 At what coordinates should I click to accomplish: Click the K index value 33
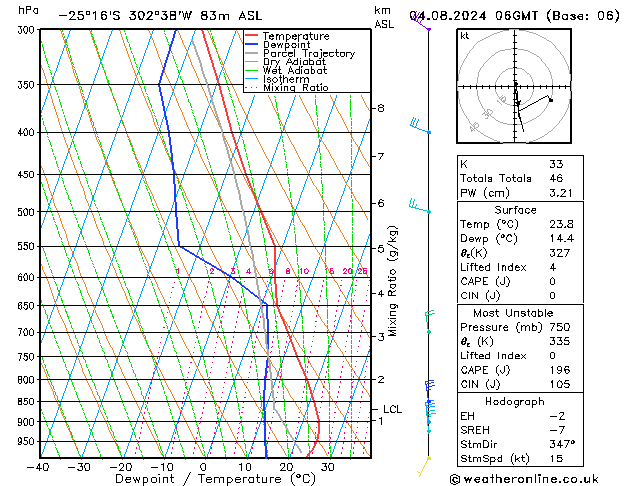pyautogui.click(x=556, y=164)
